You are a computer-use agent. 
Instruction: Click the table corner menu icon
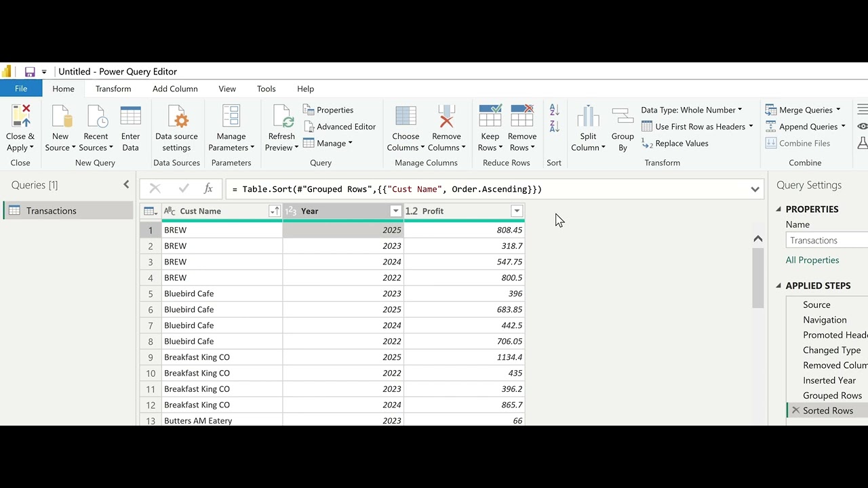click(x=150, y=211)
